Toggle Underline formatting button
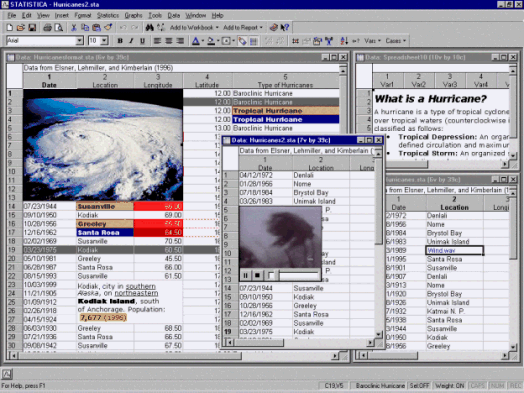Image resolution: width=524 pixels, height=393 pixels. [142, 41]
